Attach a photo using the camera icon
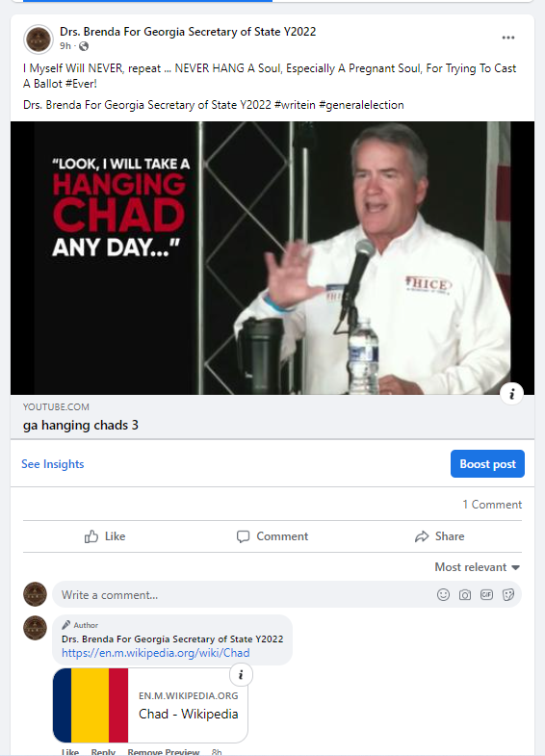Screen dimensions: 545x756 [464, 594]
